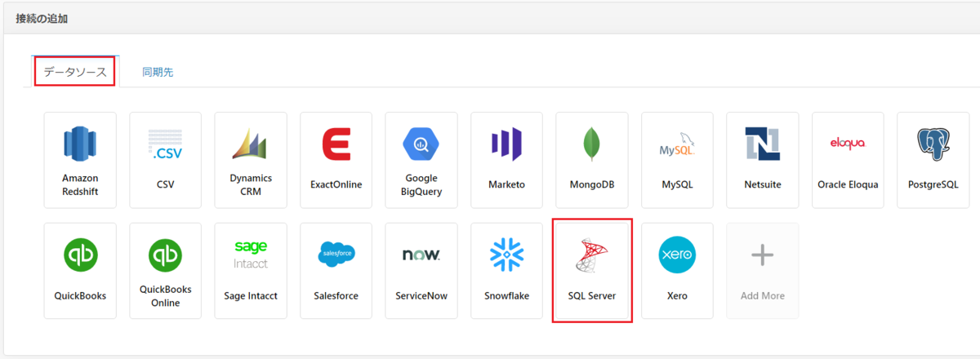Click the Add More plus tile
The height and width of the screenshot is (359, 980).
tap(763, 271)
